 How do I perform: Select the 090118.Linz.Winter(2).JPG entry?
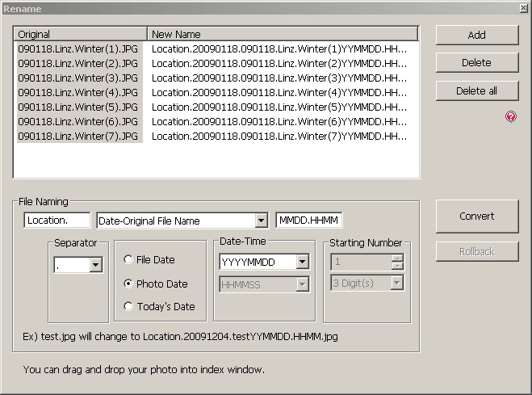78,64
